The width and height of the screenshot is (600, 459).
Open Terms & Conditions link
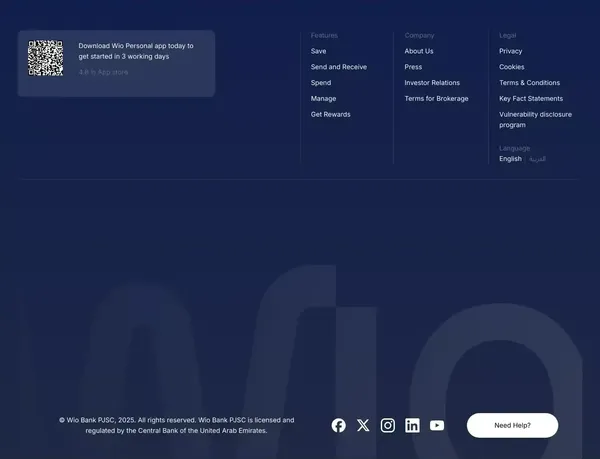pyautogui.click(x=529, y=83)
